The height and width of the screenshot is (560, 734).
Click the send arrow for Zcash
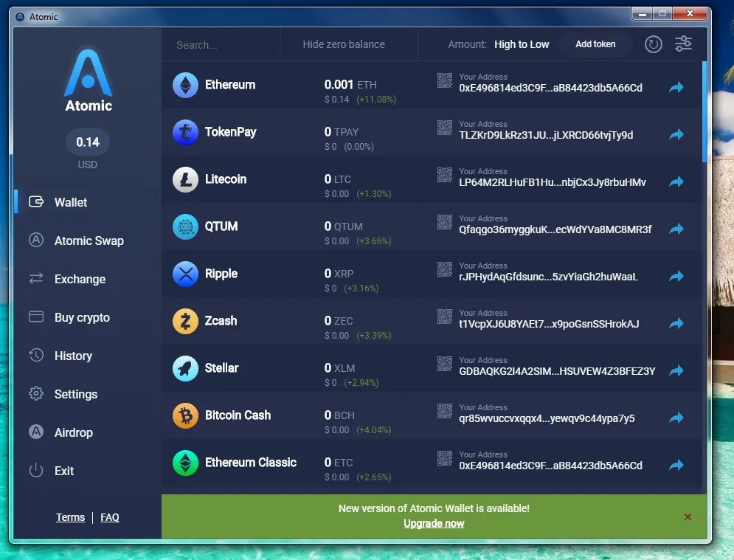(x=676, y=324)
